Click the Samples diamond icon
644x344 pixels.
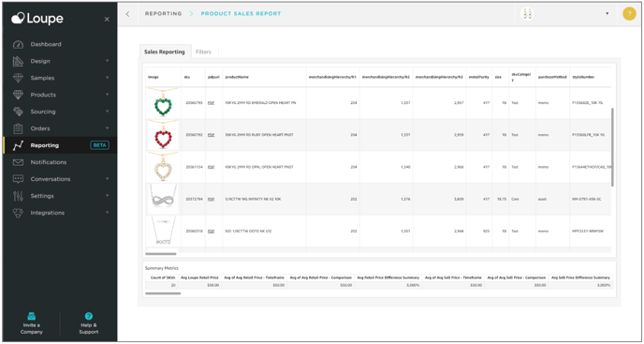pos(18,78)
